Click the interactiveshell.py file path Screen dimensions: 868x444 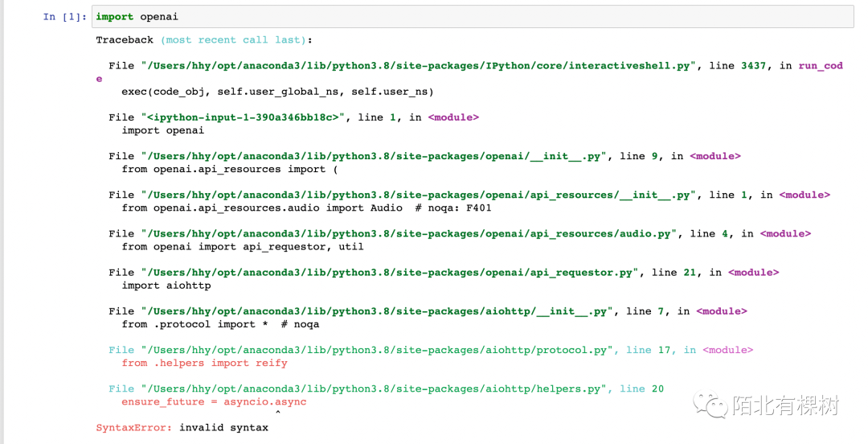point(418,66)
